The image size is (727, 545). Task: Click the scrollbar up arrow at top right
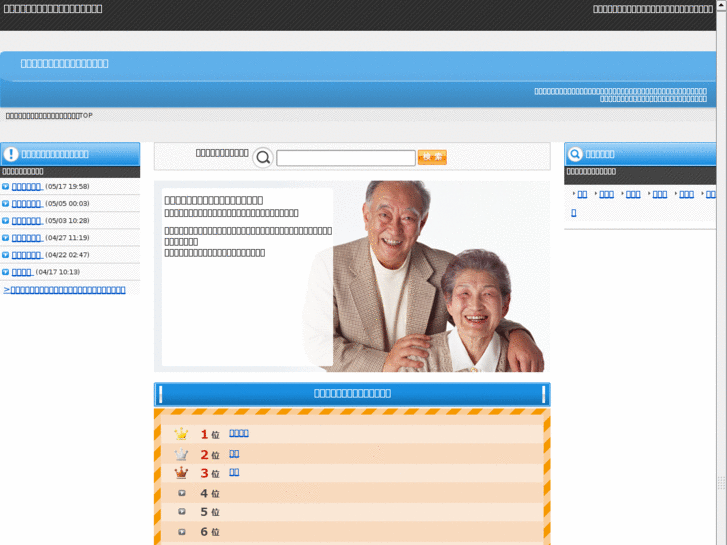coord(721,4)
